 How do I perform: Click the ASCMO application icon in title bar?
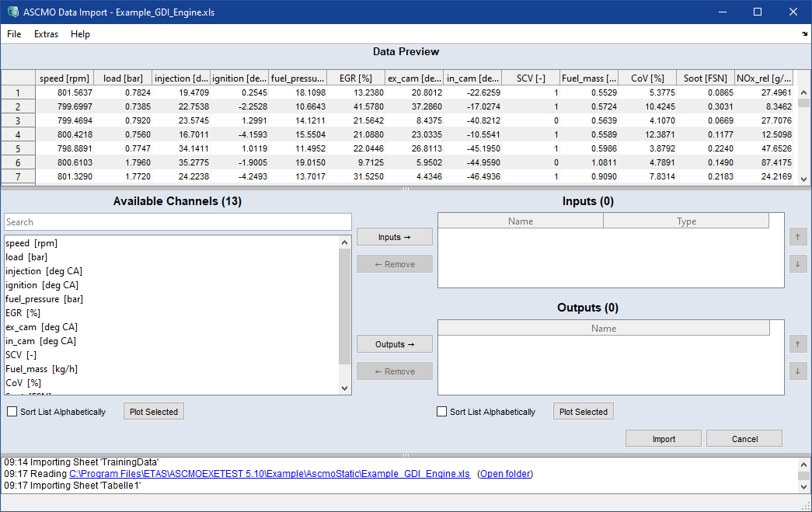click(12, 12)
